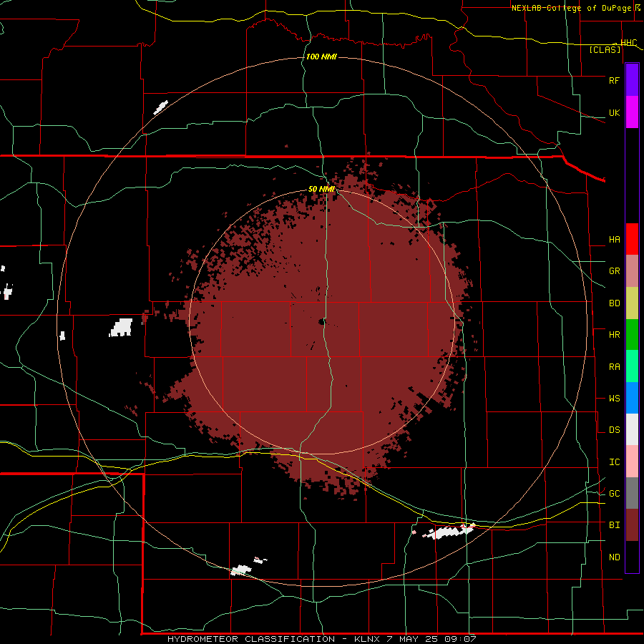Click the HR legend label
This screenshot has height=644, width=644.
click(x=614, y=335)
